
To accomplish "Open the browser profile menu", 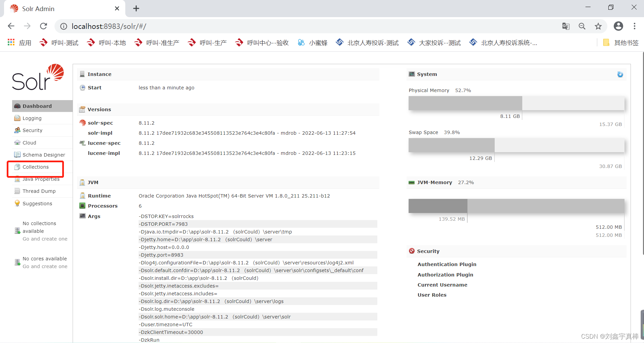I will pyautogui.click(x=618, y=26).
